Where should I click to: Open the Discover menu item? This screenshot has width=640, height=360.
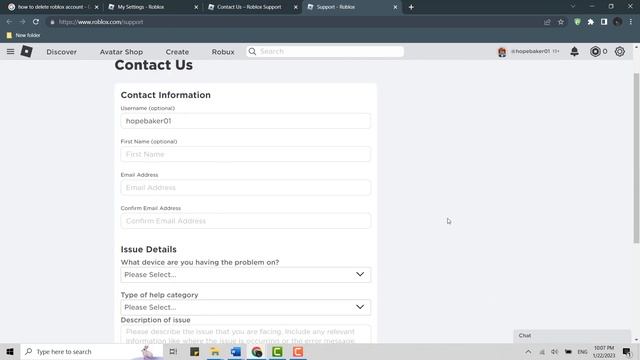61,52
